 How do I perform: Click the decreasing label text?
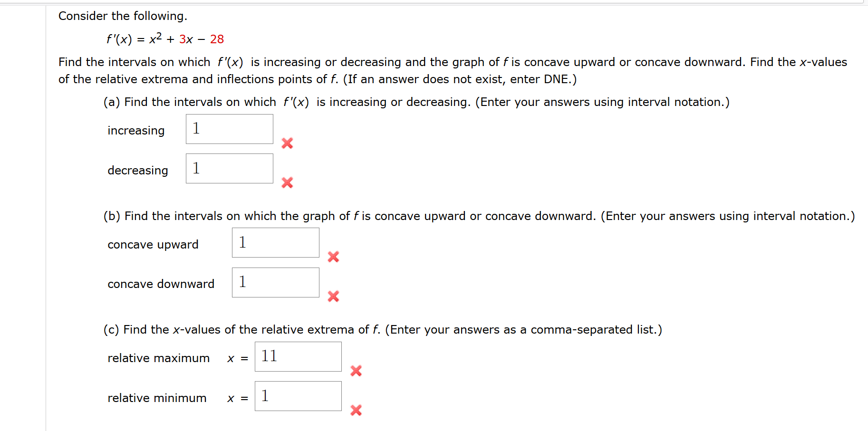point(137,170)
